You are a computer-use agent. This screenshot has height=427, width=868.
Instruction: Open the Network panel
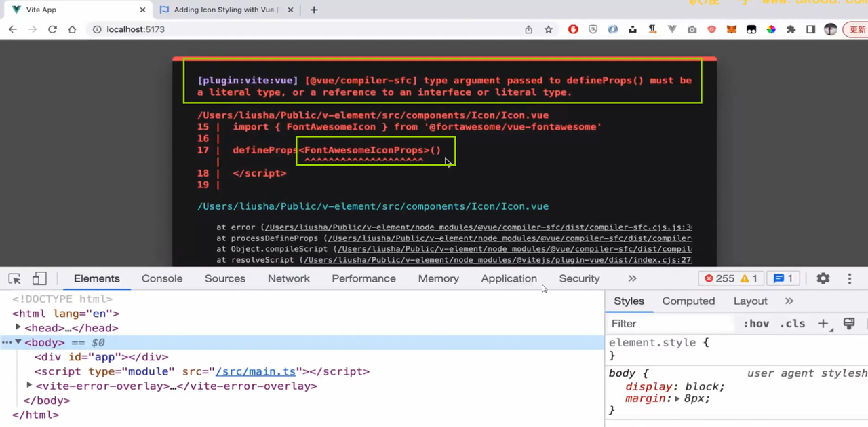pyautogui.click(x=289, y=278)
